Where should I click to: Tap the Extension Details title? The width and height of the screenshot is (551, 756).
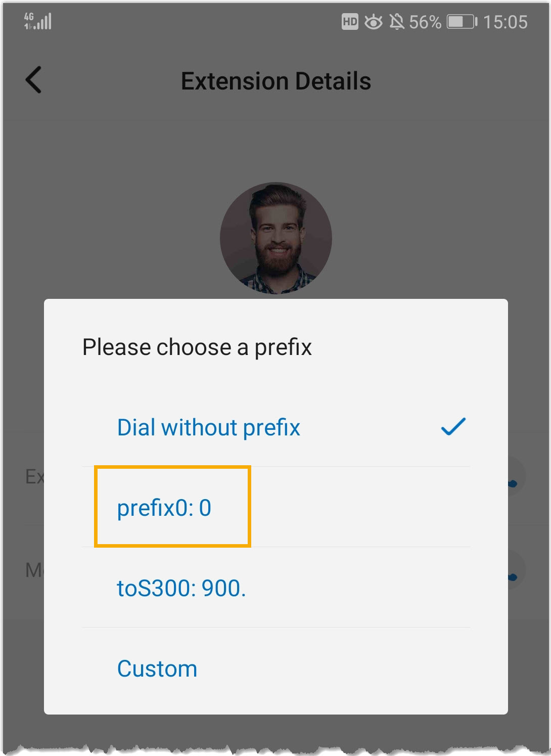pyautogui.click(x=276, y=81)
